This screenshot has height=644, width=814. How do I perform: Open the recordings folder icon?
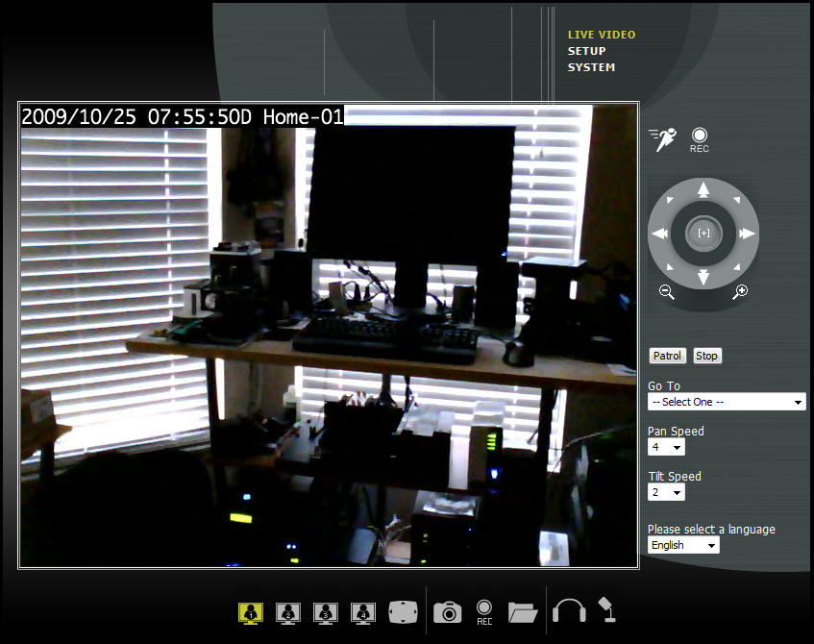point(523,611)
